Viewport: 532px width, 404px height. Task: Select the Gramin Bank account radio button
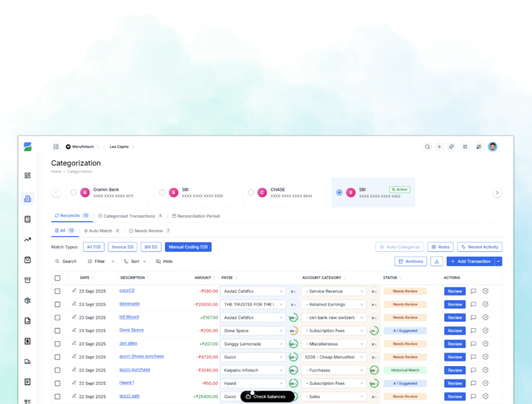click(x=74, y=192)
